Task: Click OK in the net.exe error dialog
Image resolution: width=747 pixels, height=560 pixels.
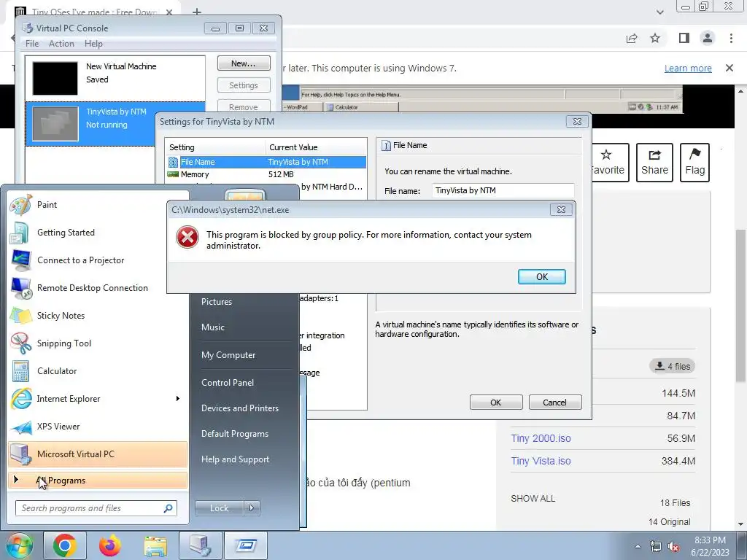Action: [542, 276]
